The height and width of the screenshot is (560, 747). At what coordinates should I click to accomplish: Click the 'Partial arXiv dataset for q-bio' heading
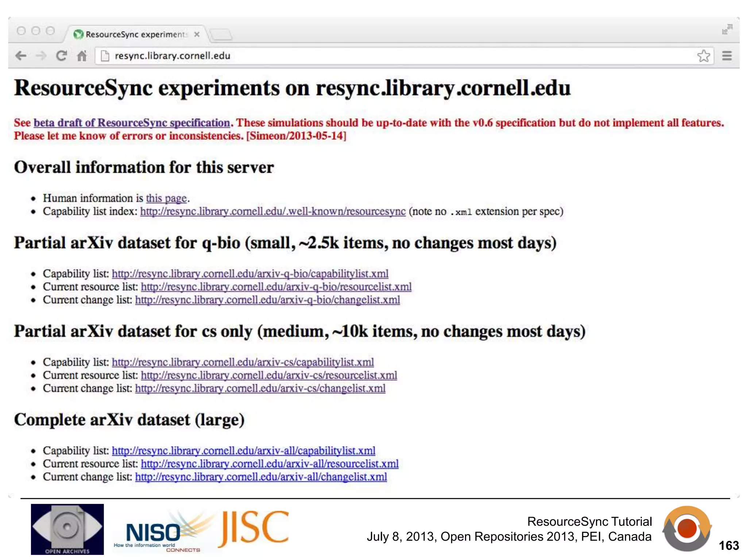[285, 243]
